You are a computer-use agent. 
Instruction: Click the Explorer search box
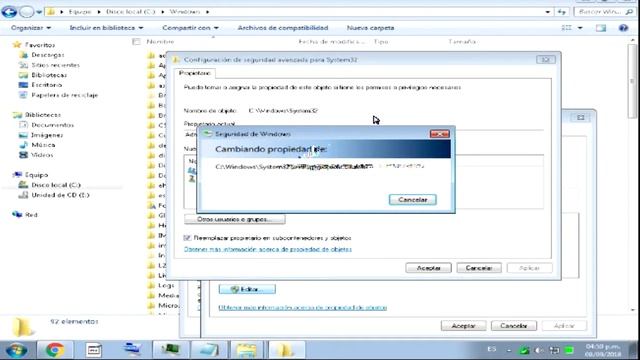click(x=604, y=12)
